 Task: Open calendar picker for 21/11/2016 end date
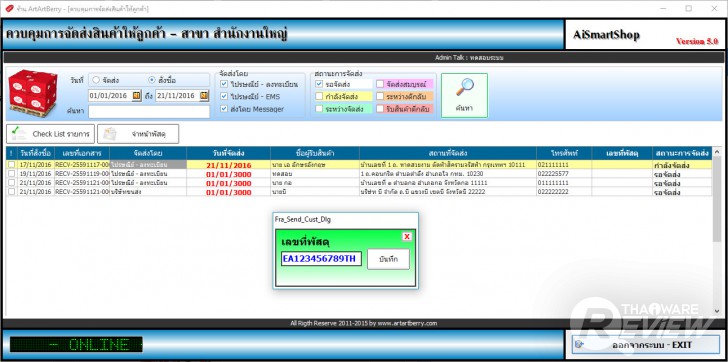point(204,95)
